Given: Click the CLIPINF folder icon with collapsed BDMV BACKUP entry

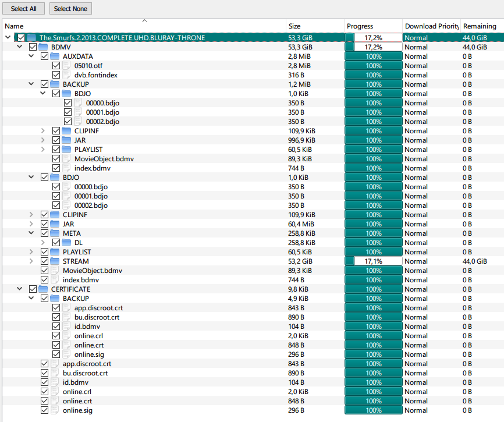Looking at the screenshot, I should tap(66, 131).
